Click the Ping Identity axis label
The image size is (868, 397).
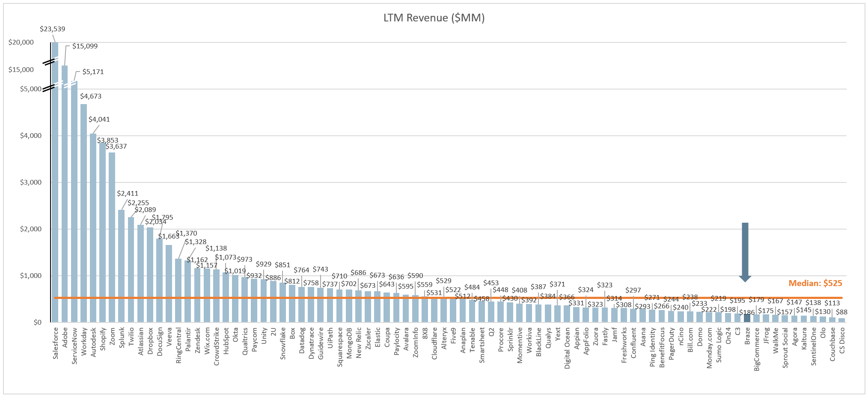(652, 347)
